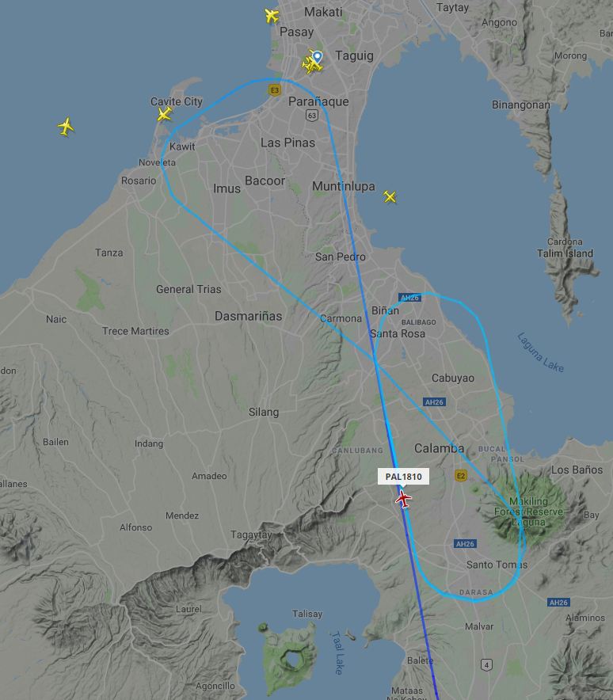
Task: Click the Dasmariñas city label
Action: point(248,316)
